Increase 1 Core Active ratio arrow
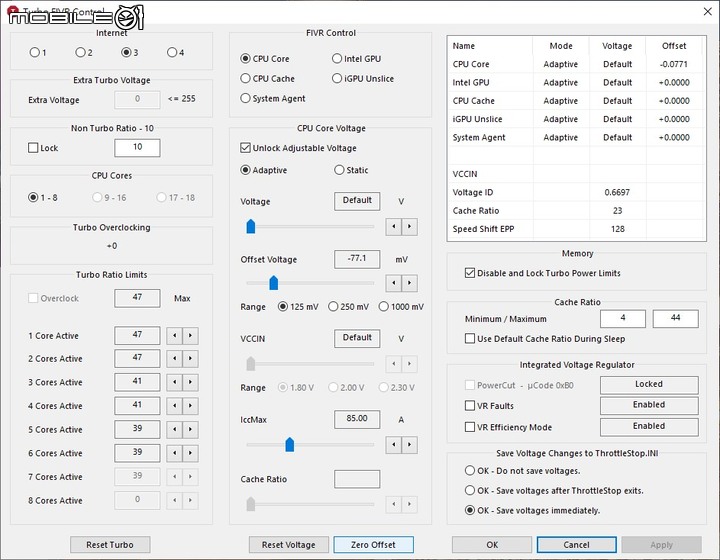The width and height of the screenshot is (720, 560). (190, 336)
